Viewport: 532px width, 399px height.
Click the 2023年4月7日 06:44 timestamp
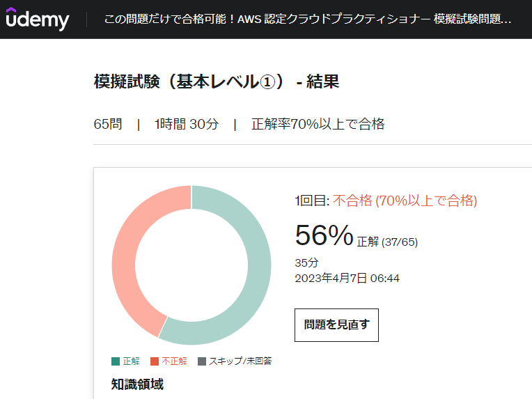[x=347, y=279]
